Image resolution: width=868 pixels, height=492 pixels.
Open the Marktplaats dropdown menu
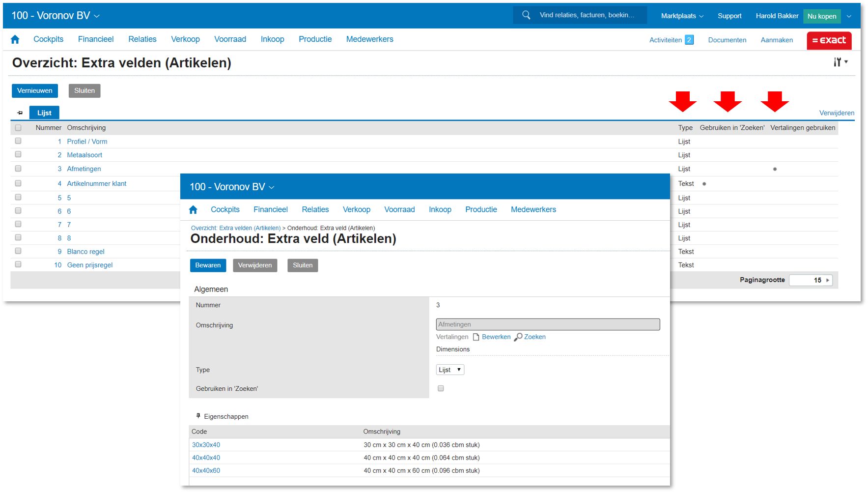pos(682,16)
